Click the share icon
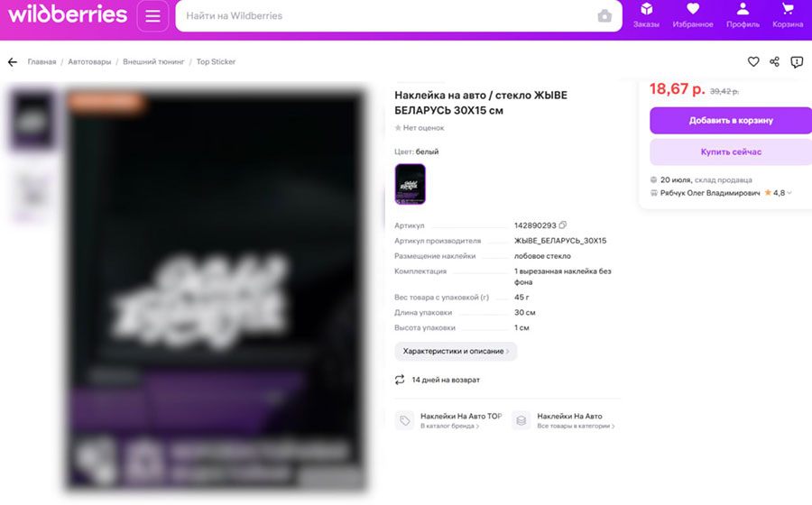 point(775,61)
